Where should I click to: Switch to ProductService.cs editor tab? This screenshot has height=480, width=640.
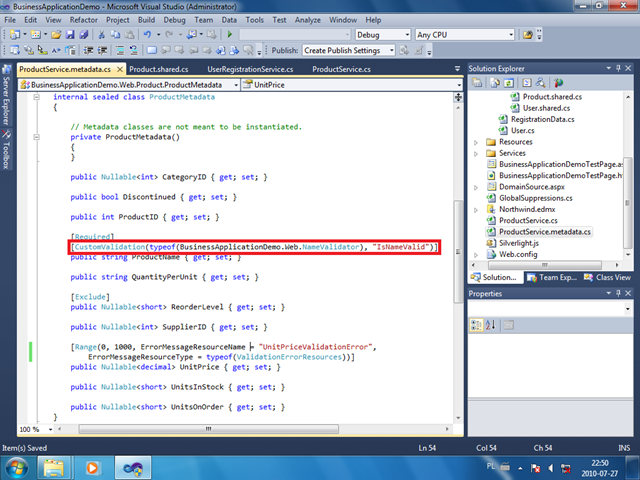[x=341, y=69]
